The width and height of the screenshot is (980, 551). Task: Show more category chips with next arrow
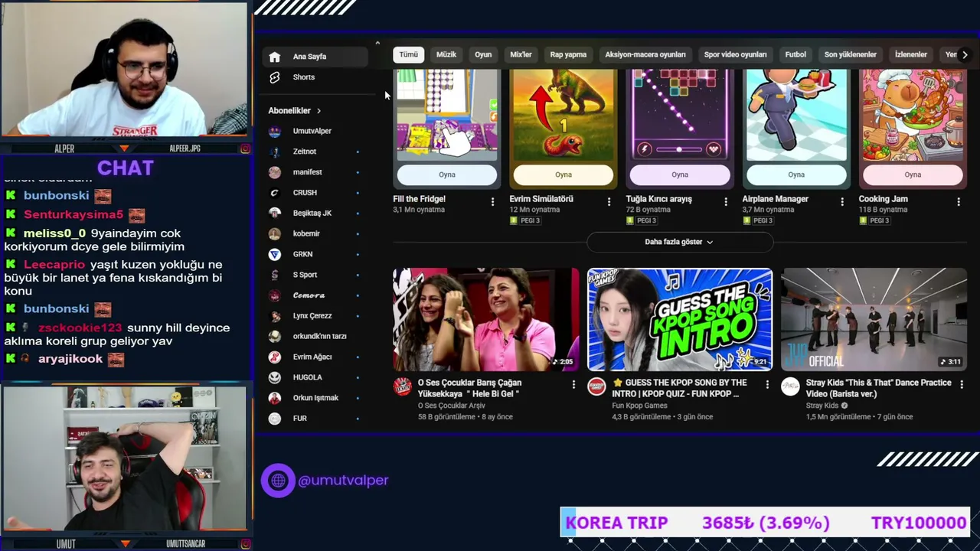click(965, 54)
